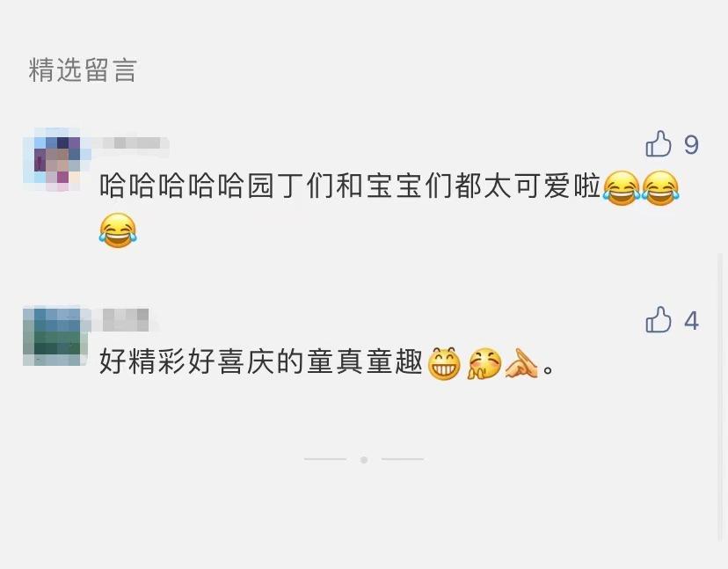The image size is (728, 569).
Task: Like the first comment with 9 likes
Action: [x=659, y=143]
